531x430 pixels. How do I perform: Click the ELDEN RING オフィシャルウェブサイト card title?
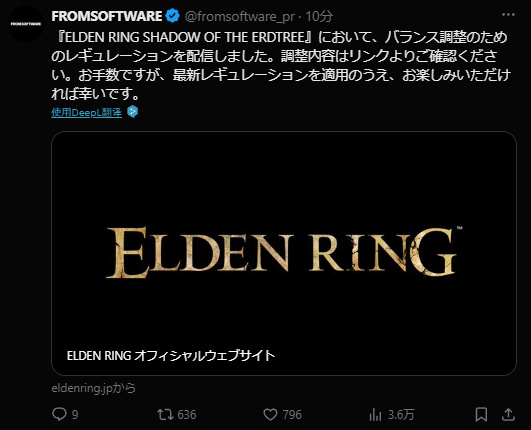[x=171, y=356]
